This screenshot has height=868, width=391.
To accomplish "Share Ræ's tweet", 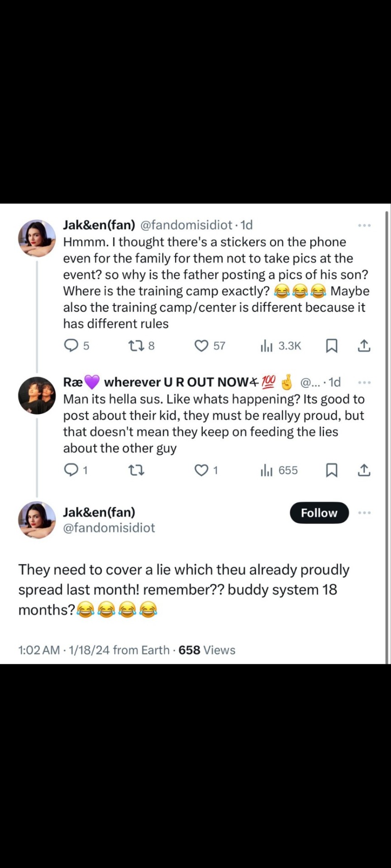I will [x=364, y=471].
